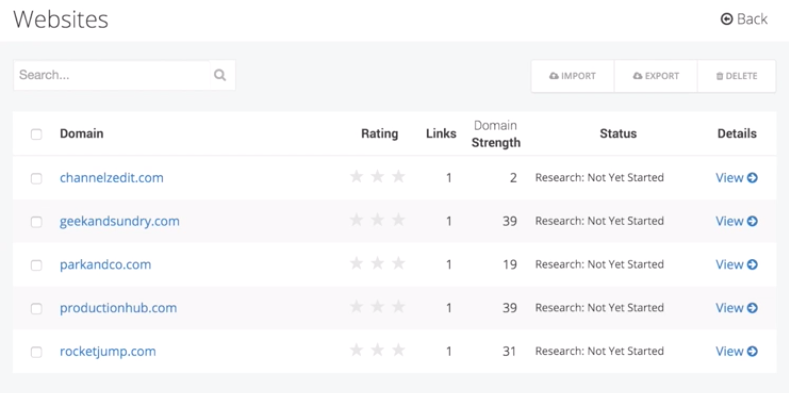Rate channelzedit.com one star
The width and height of the screenshot is (789, 393).
356,177
